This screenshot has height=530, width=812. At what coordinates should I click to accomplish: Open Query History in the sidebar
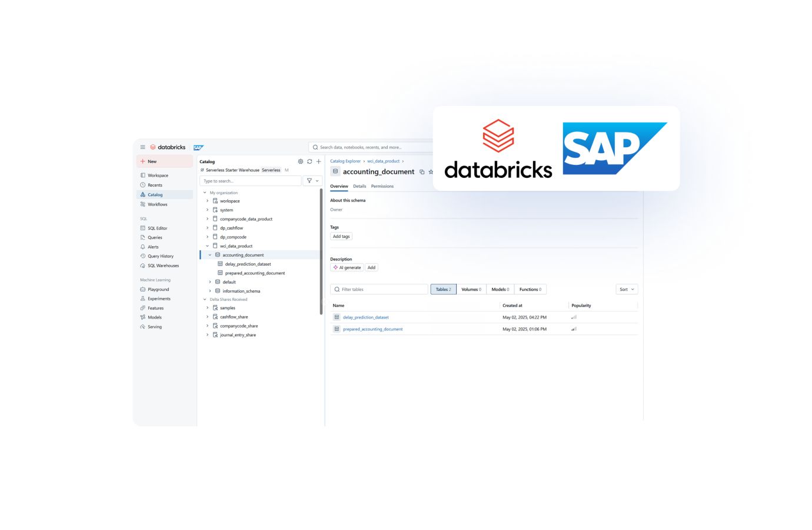pyautogui.click(x=160, y=256)
